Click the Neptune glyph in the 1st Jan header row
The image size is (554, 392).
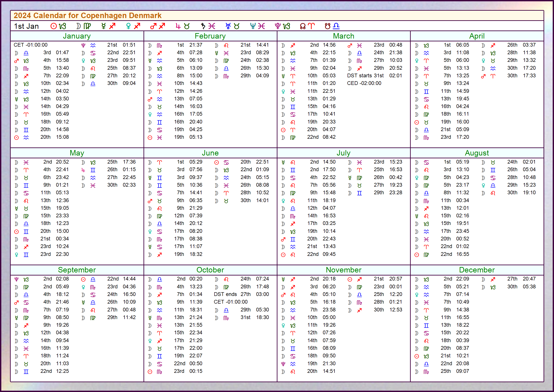253,26
